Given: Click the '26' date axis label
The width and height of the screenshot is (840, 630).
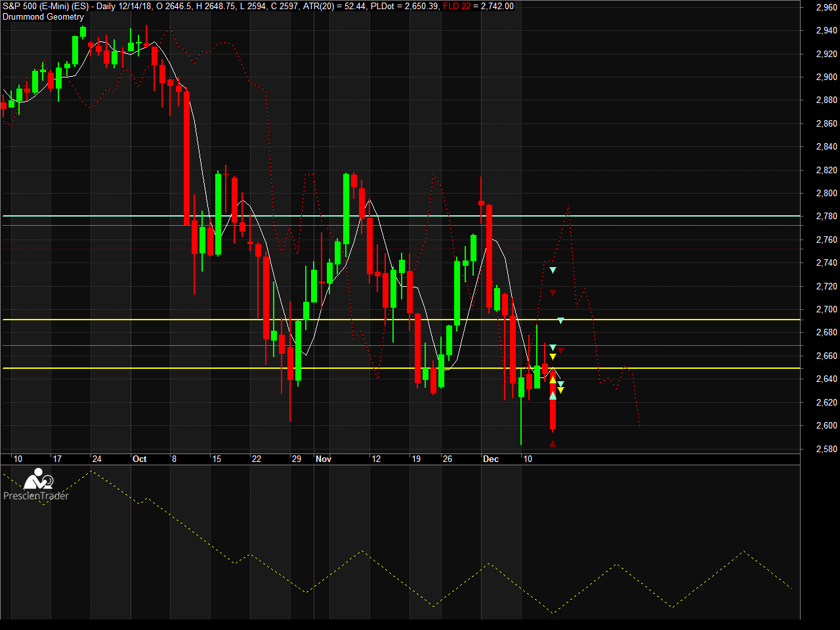Looking at the screenshot, I should pos(448,459).
